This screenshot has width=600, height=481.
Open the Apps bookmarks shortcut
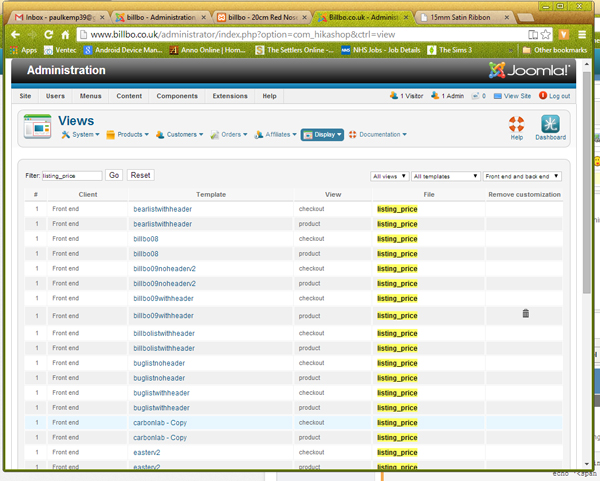24,50
